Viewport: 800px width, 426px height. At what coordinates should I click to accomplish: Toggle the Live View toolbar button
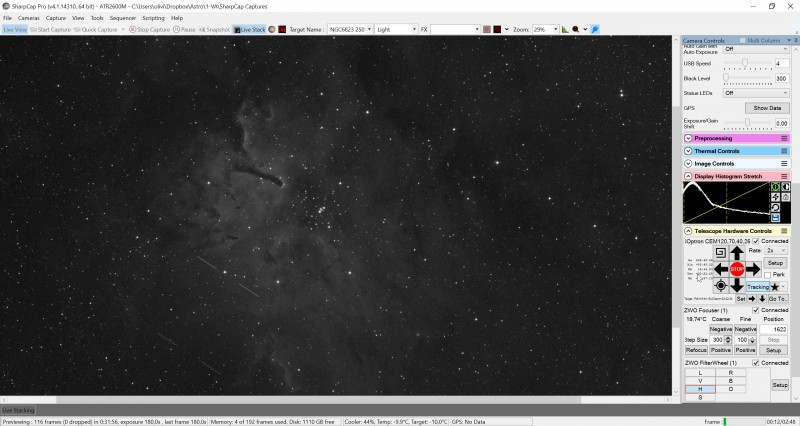tap(15, 30)
